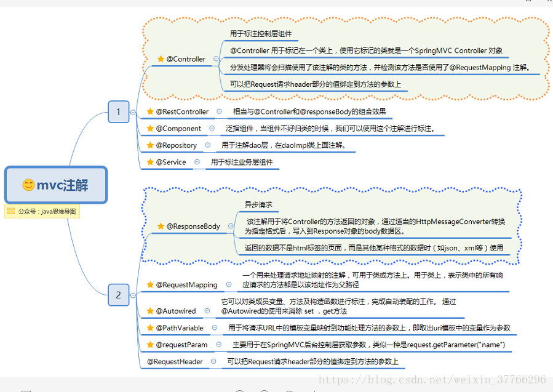Click the 分发处理器 subtopic under @Controller
This screenshot has height=392, width=553.
coord(380,68)
